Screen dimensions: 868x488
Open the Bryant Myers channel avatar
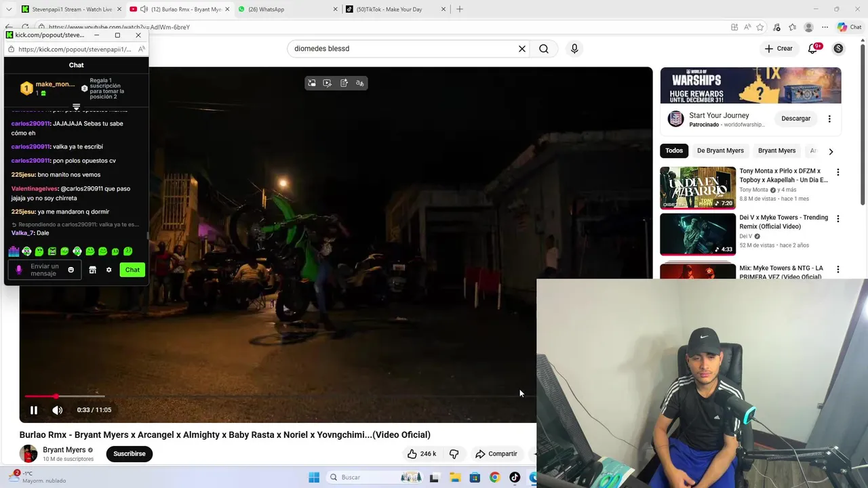pyautogui.click(x=28, y=454)
